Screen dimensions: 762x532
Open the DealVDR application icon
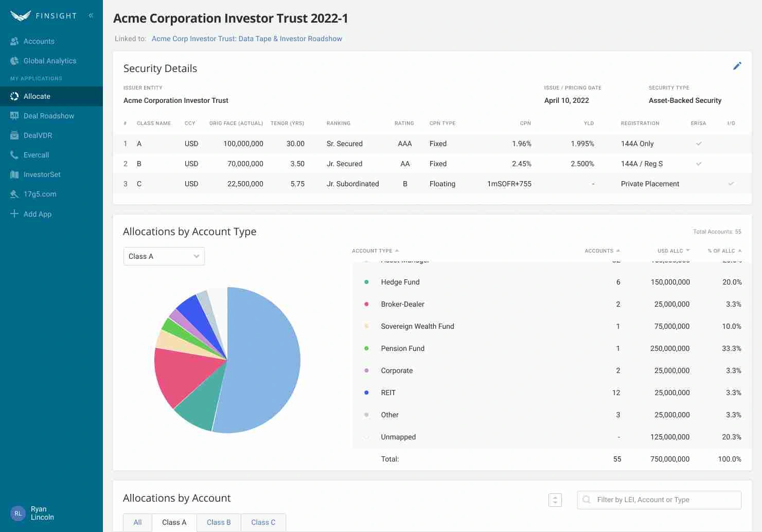pos(14,135)
